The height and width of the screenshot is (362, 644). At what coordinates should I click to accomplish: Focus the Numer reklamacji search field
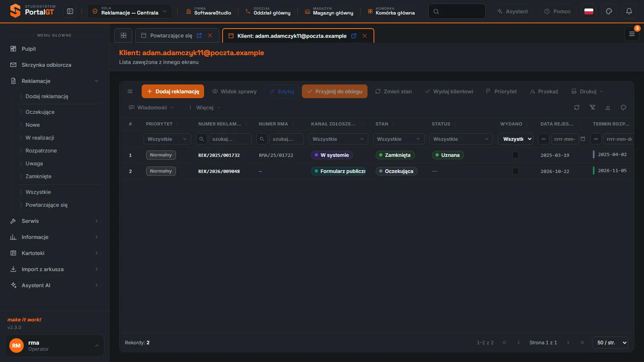(230, 139)
